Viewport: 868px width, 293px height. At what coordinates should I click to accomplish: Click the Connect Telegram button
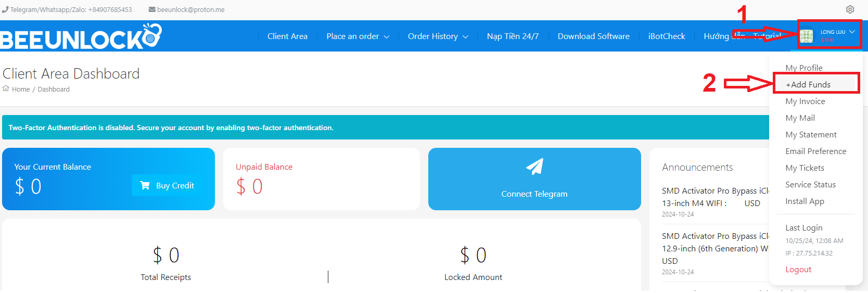point(534,179)
